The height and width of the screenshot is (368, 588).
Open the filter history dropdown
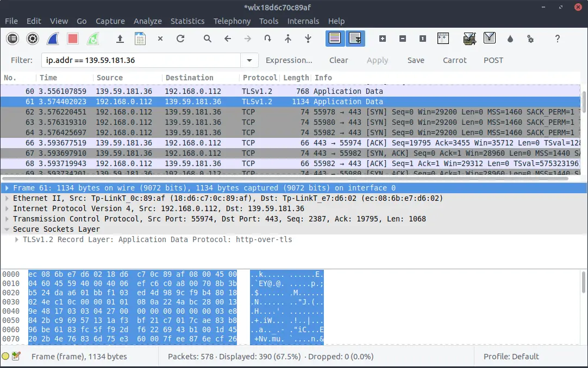249,60
